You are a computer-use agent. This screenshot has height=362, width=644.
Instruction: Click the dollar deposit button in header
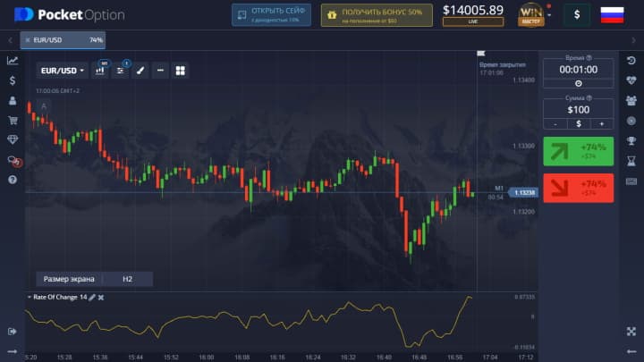577,15
